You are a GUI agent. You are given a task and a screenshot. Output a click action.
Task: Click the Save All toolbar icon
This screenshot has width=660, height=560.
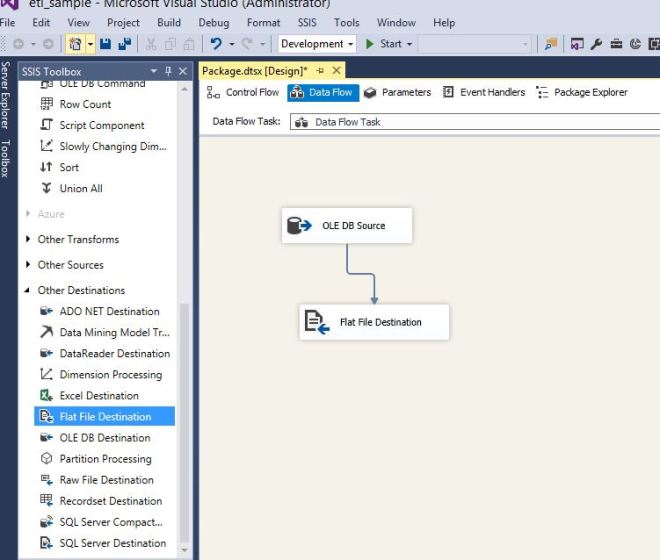[124, 44]
